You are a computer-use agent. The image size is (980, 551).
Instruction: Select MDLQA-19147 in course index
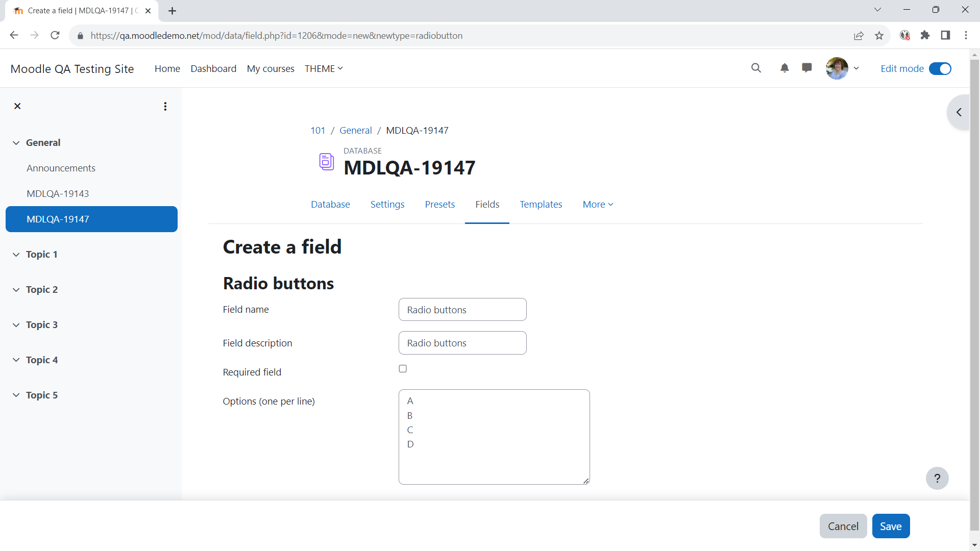(x=91, y=219)
